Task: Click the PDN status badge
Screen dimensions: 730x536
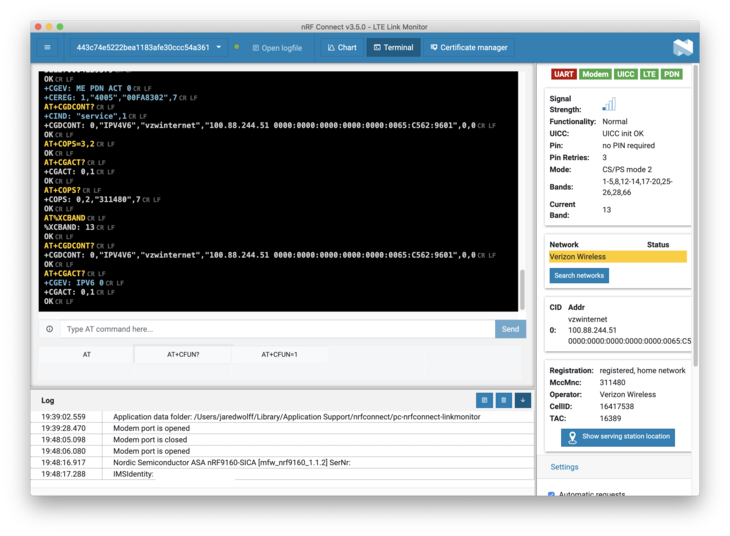Action: (x=671, y=74)
